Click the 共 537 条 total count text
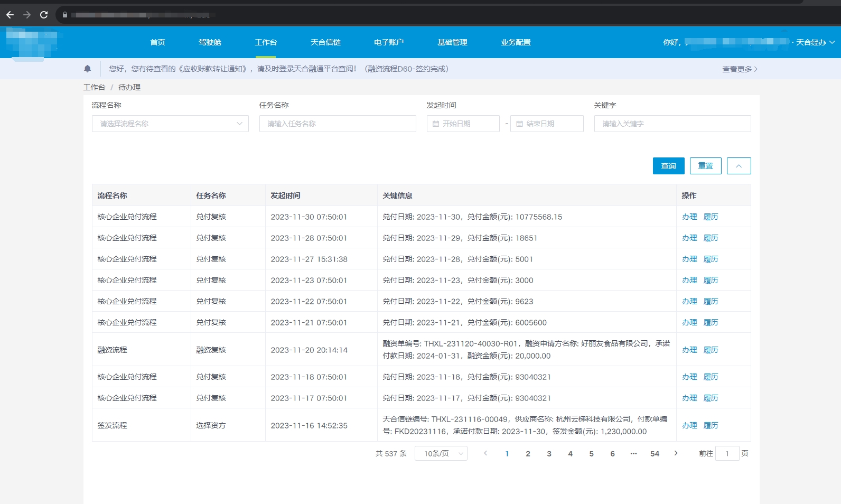Image resolution: width=841 pixels, height=504 pixels. click(391, 453)
